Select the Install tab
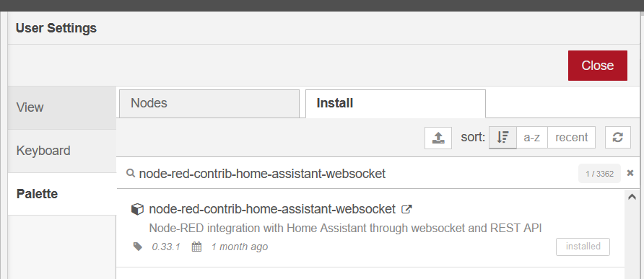The image size is (644, 279). 396,103
